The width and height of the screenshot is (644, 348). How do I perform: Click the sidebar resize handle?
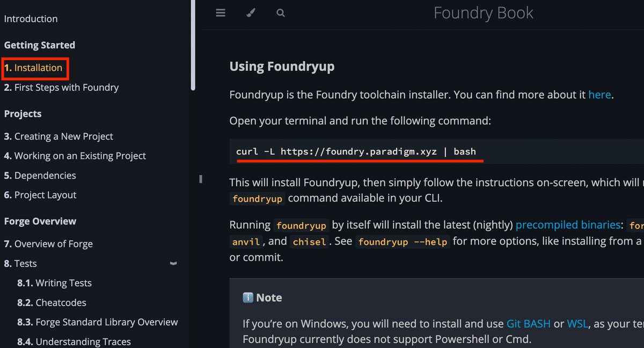(x=201, y=179)
